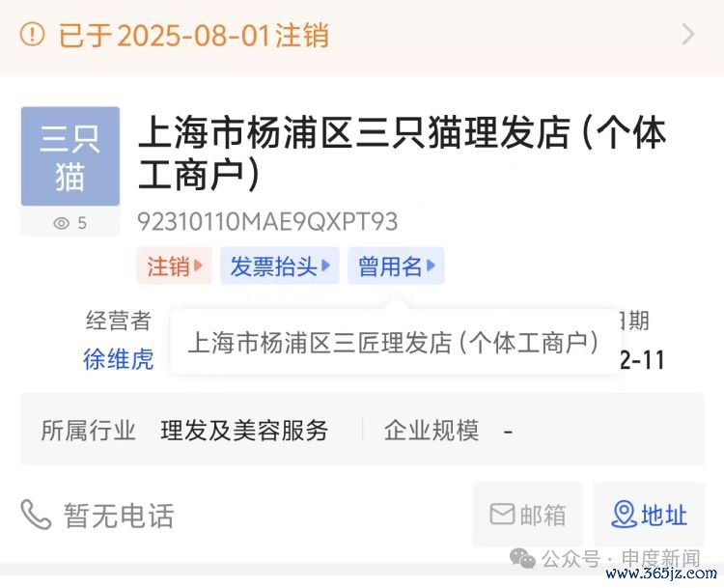This screenshot has height=588, width=724.
Task: Click the 暂无电话 phone text
Action: (119, 516)
